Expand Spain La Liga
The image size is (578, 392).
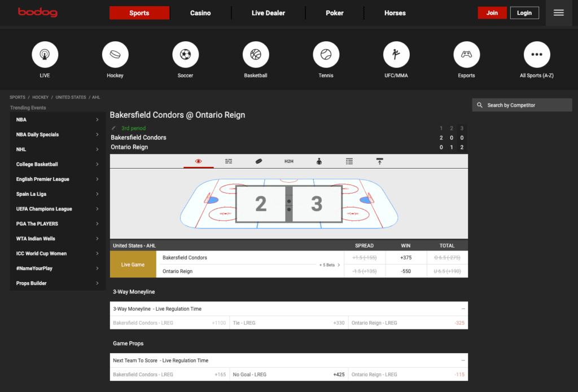point(58,194)
